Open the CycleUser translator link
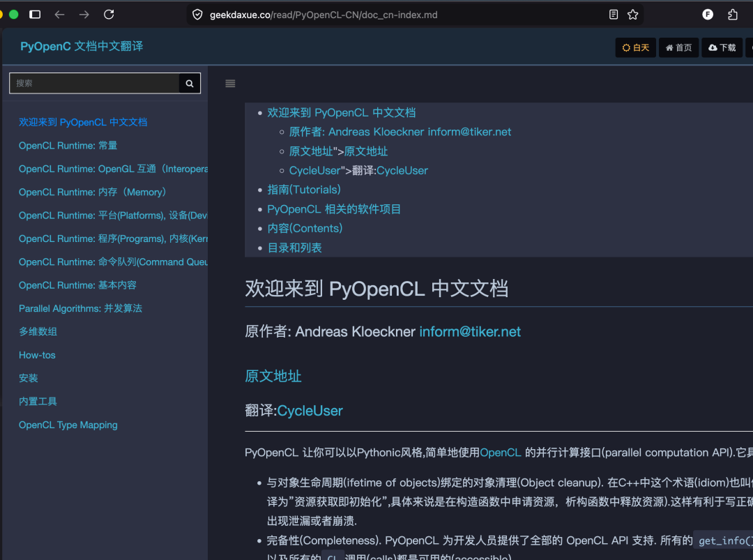Screen dimensions: 753x560 310,411
